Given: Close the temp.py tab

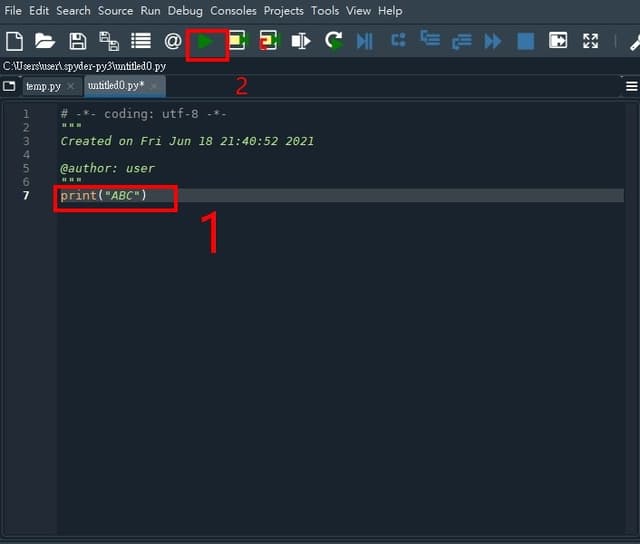Looking at the screenshot, I should tap(71, 86).
